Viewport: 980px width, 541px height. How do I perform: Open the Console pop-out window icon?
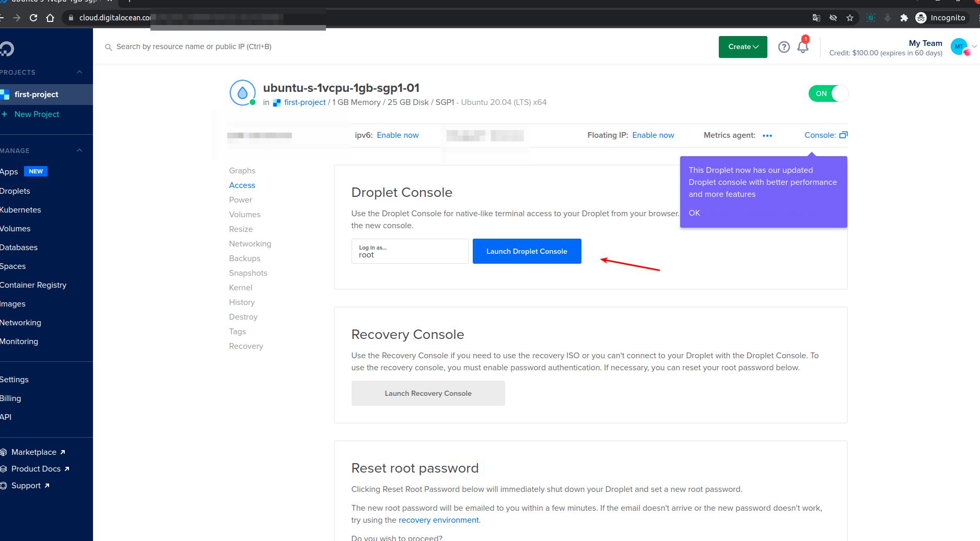[844, 135]
